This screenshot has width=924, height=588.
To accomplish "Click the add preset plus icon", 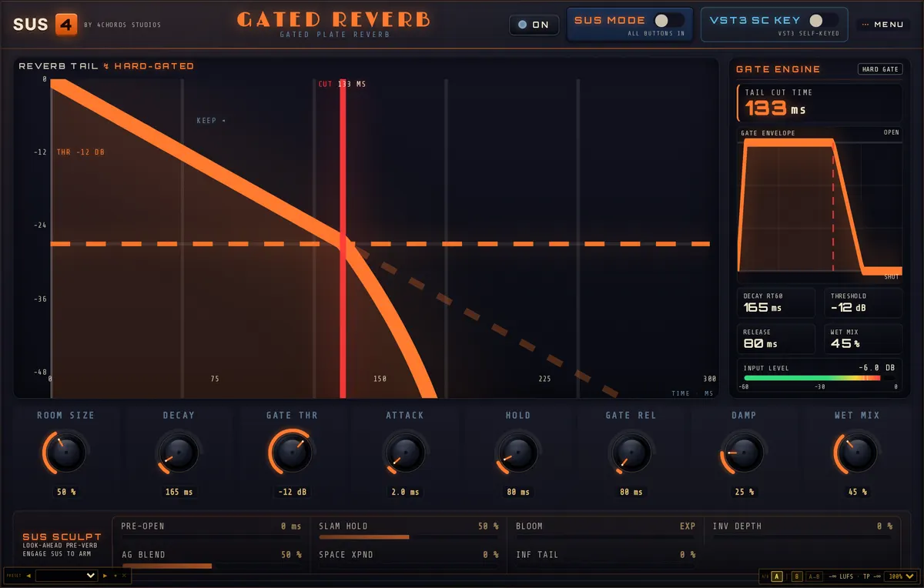I will coord(115,576).
